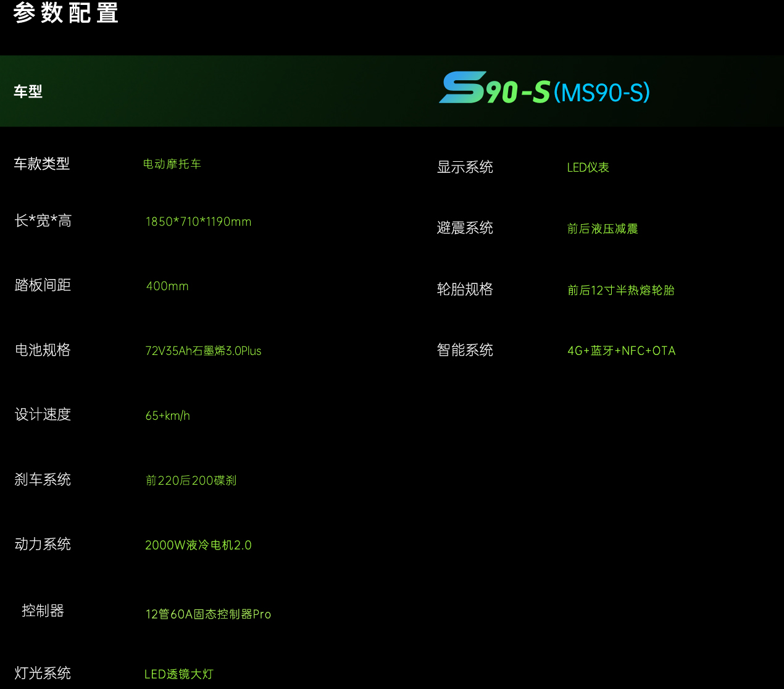784x689 pixels.
Task: Click the 4G+蓝牙+NFC+OTA smart system text
Action: [x=622, y=351]
